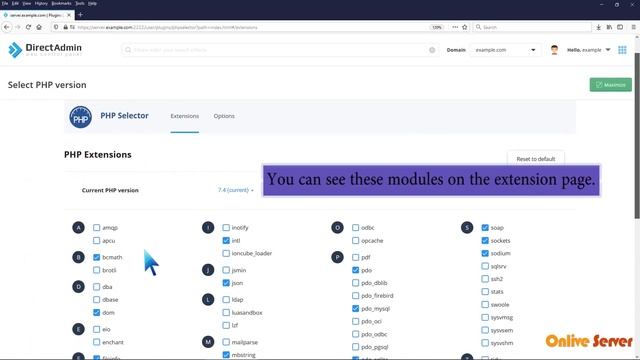Uncheck the pdo_mysql extension
This screenshot has width=640, height=360.
coord(356,309)
